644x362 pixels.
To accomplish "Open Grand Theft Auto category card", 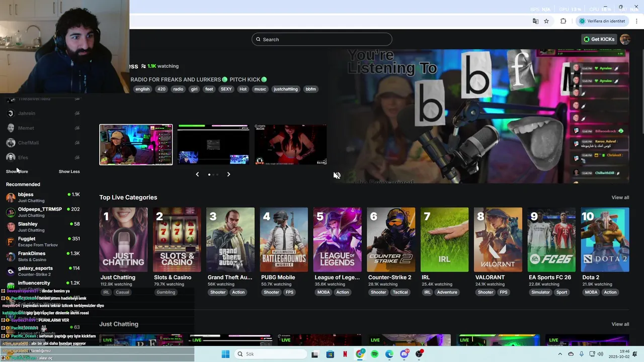I will pyautogui.click(x=230, y=240).
